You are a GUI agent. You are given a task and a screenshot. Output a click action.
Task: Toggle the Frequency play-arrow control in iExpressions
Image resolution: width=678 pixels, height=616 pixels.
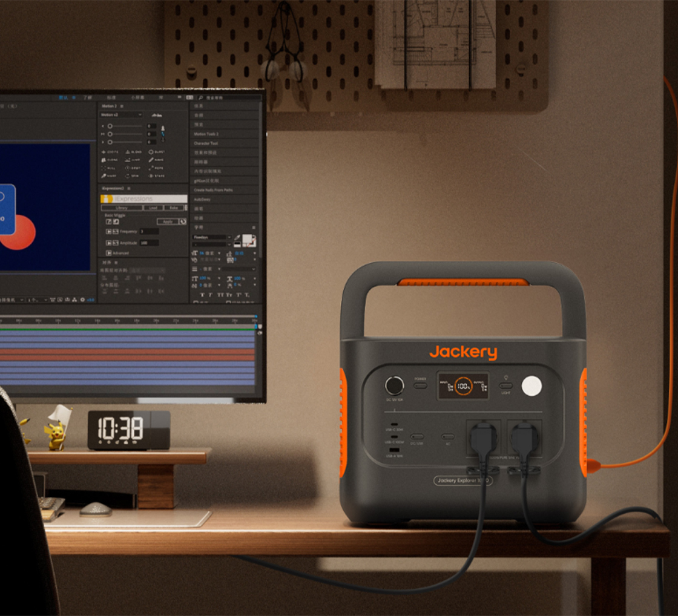click(109, 232)
